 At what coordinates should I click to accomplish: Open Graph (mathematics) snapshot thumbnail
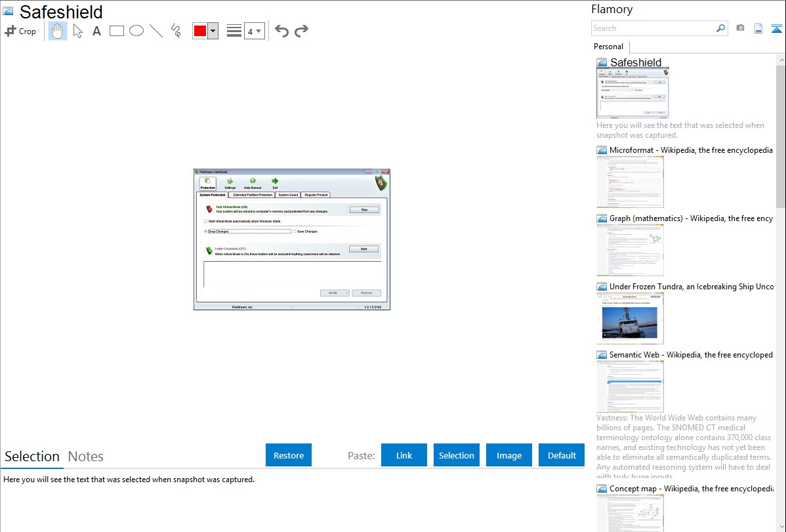(x=630, y=250)
